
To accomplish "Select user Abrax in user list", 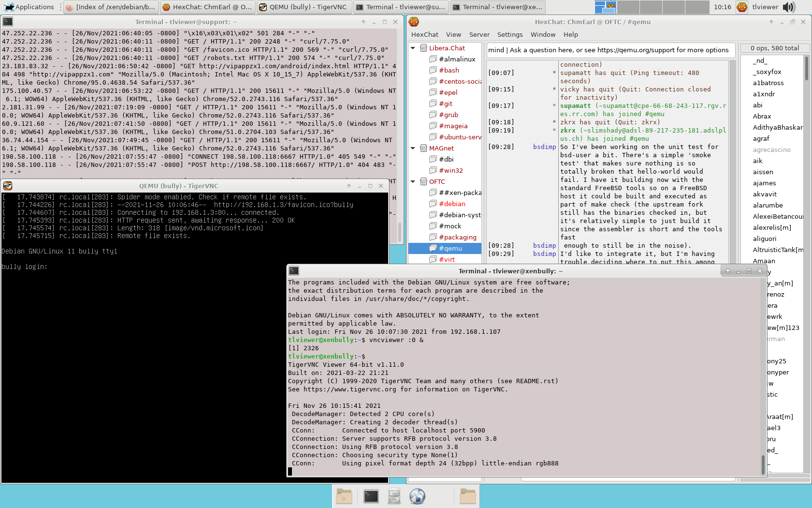I will tap(762, 116).
